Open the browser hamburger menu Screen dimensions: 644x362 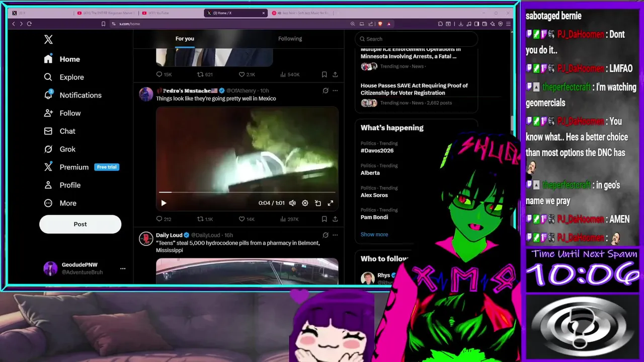[x=509, y=24]
